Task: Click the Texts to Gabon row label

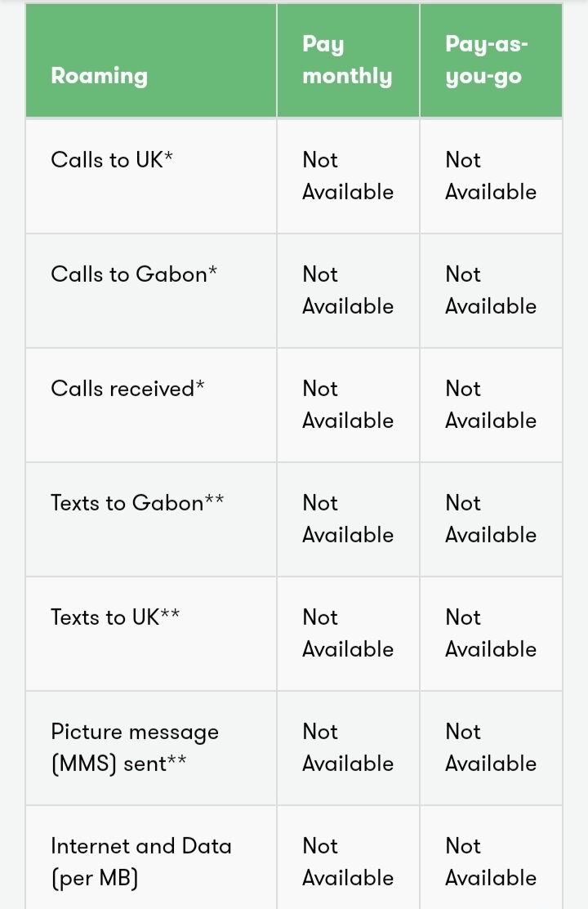Action: pos(137,502)
